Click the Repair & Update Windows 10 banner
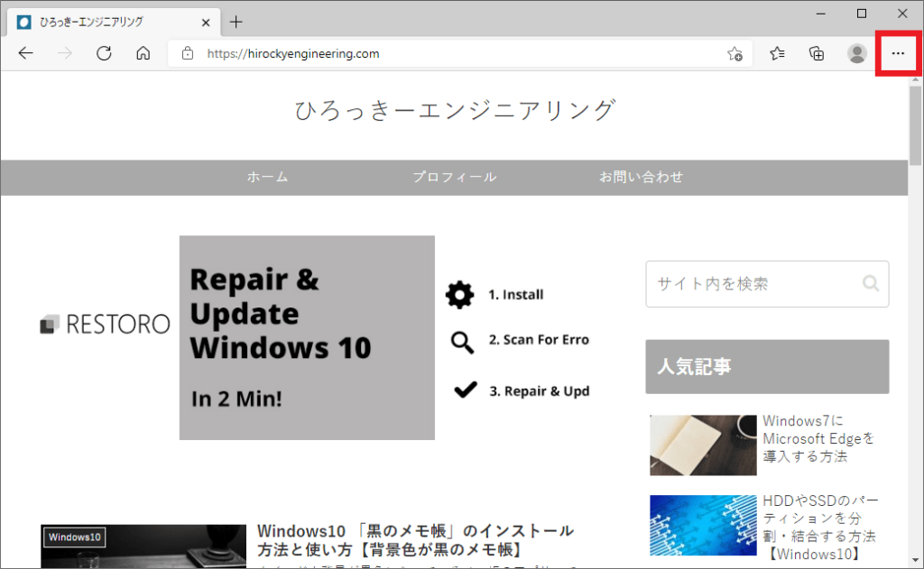Image resolution: width=924 pixels, height=569 pixels. pos(307,337)
